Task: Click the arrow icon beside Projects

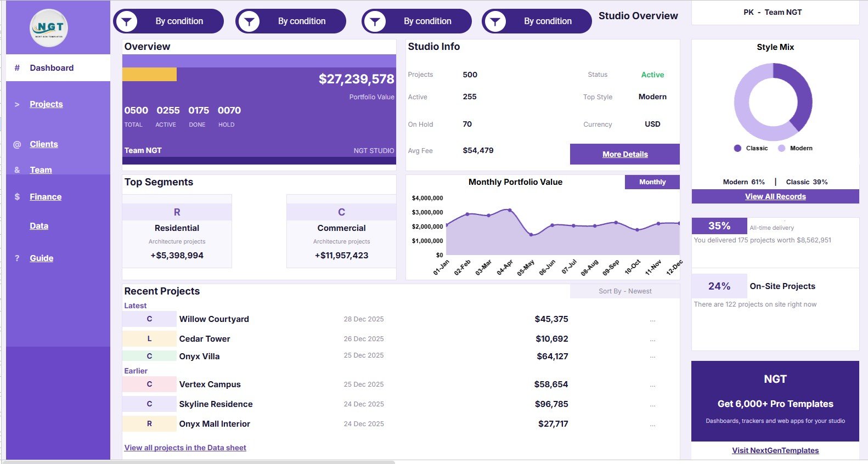Action: coord(17,104)
